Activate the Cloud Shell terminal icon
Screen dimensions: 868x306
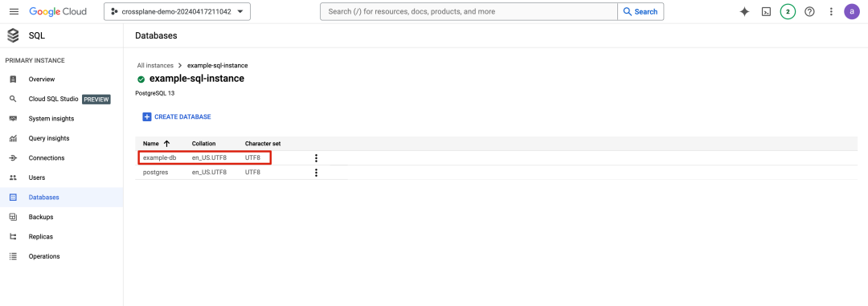coord(766,11)
